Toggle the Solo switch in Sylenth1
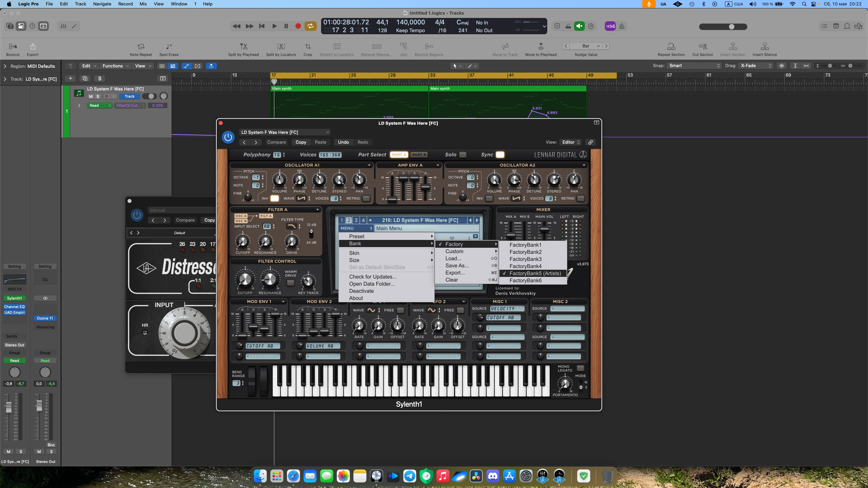This screenshot has width=868, height=488. click(x=462, y=155)
